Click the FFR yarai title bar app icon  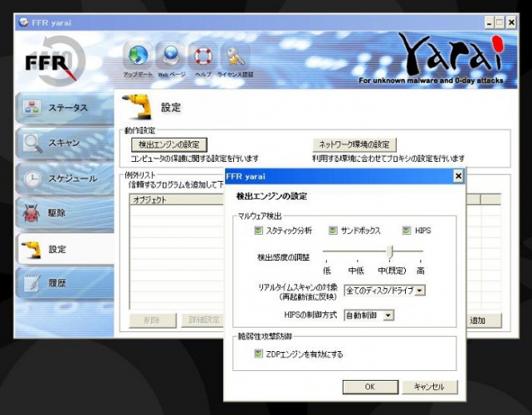tap(23, 22)
